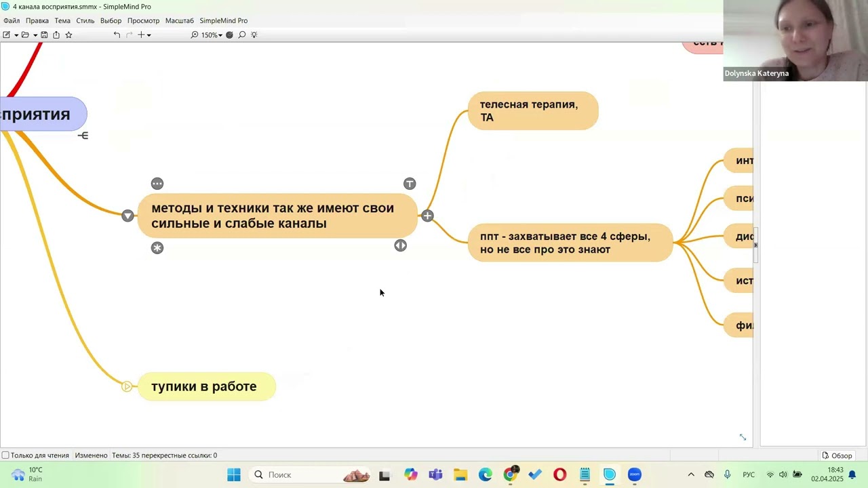Open the Правка menu
The width and height of the screenshot is (868, 488).
pos(37,20)
